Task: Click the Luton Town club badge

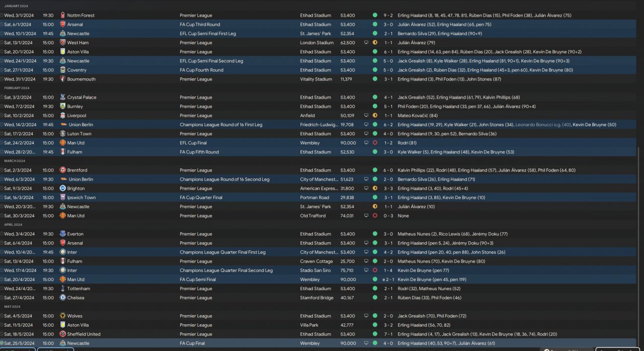Action: point(62,134)
